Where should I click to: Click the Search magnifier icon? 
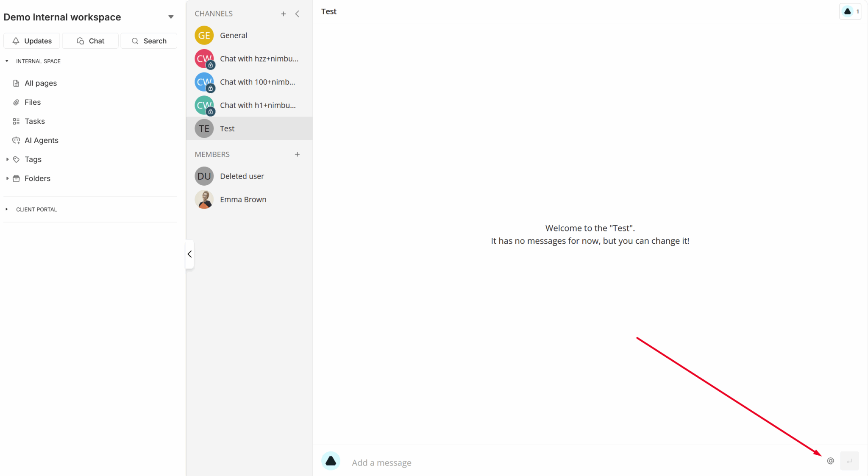[135, 41]
